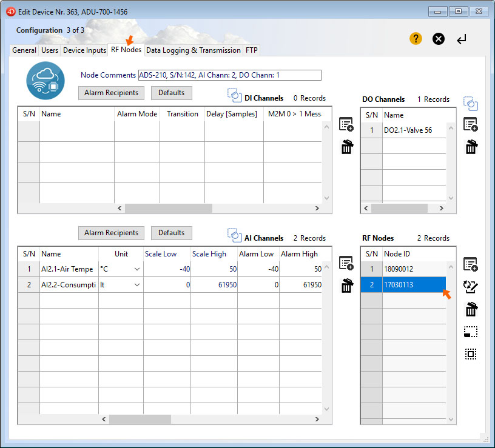Go to the Device Inputs tab
This screenshot has width=495, height=448.
(84, 50)
